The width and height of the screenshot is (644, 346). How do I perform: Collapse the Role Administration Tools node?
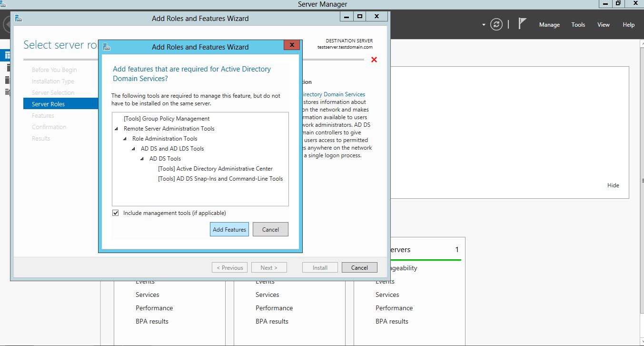pyautogui.click(x=125, y=139)
